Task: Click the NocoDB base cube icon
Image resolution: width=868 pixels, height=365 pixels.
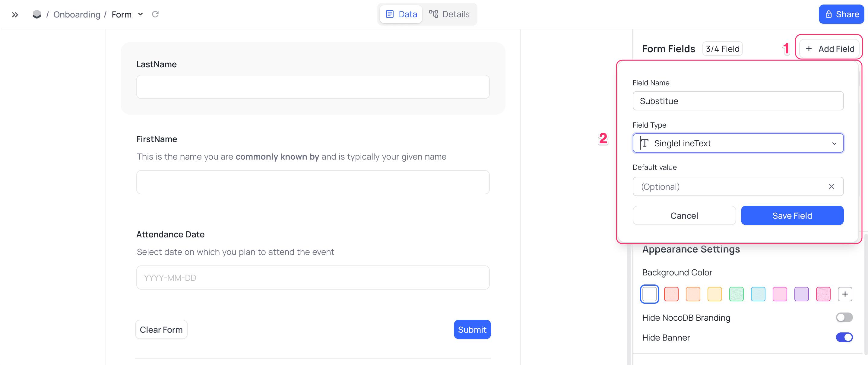Action: click(x=37, y=14)
